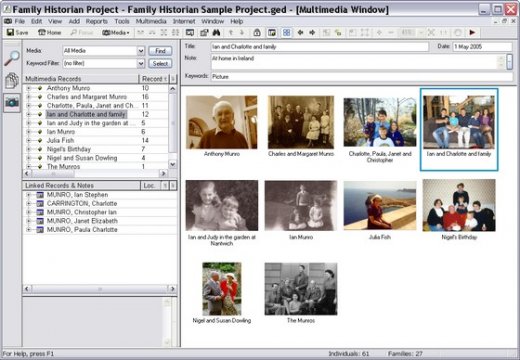This screenshot has height=360, width=520.
Task: Expand the Julia Fish record
Action: click(x=28, y=140)
